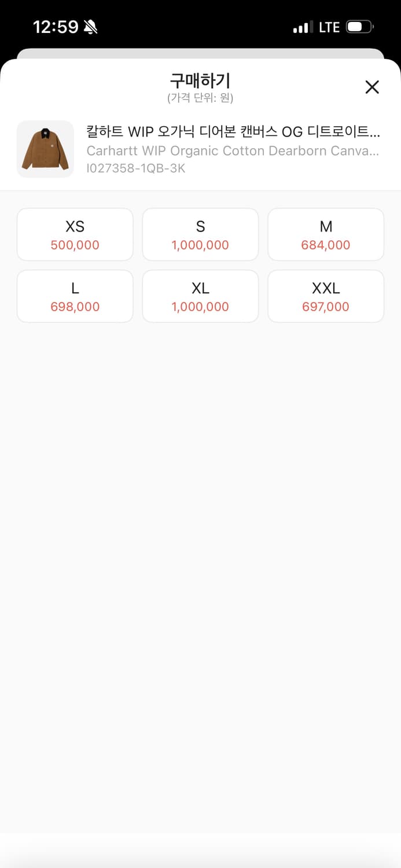Tap the gray background sheet behind panel
401x868 pixels.
200,53
